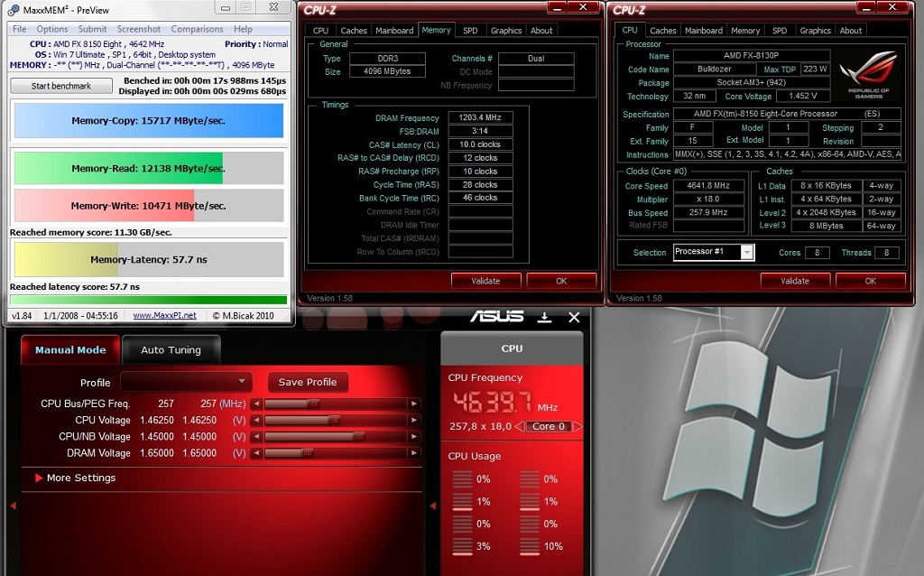Collapse left edge arrow of ASUS tuning panel

13,506
